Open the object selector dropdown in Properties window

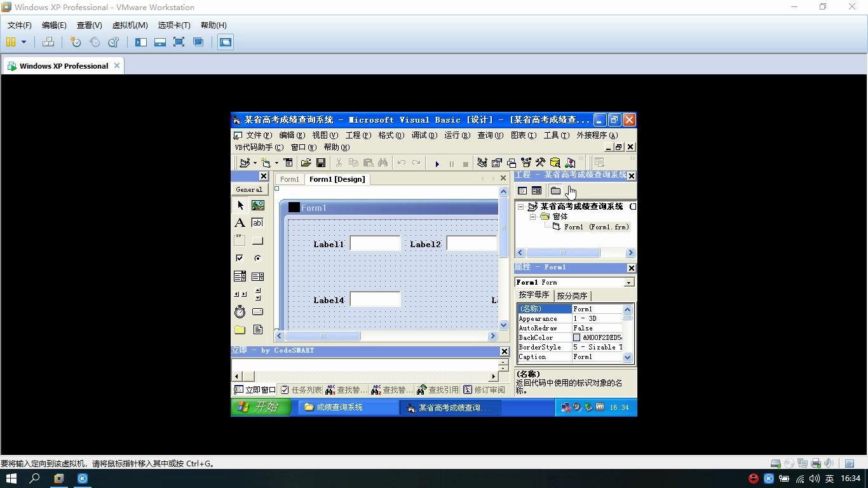click(x=628, y=281)
